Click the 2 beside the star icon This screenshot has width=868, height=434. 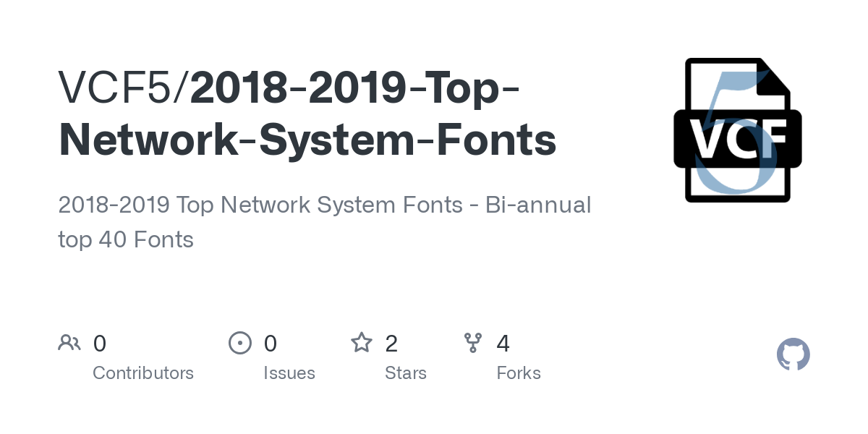click(x=391, y=343)
